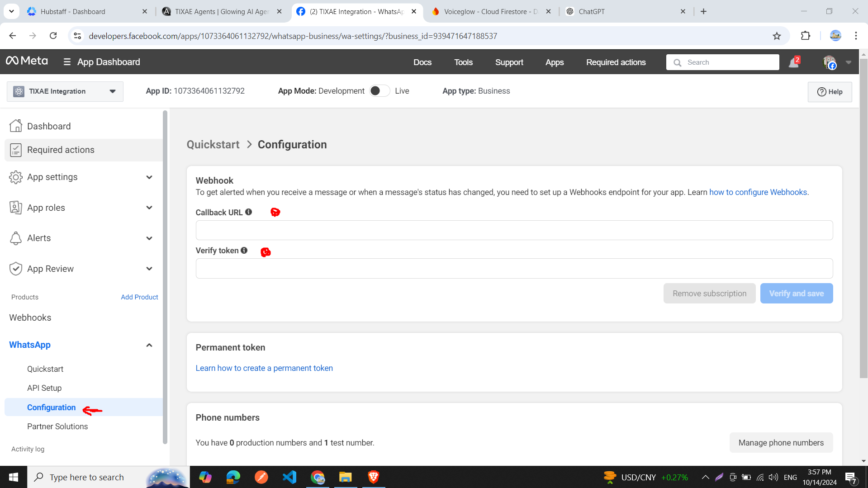Click Remove subscription button

(x=709, y=294)
